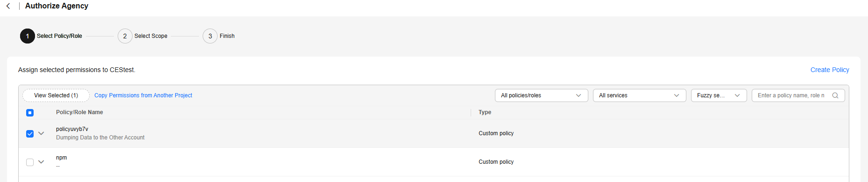The image size is (868, 182).
Task: Open Copy Permissions from Another Project link
Action: [143, 95]
